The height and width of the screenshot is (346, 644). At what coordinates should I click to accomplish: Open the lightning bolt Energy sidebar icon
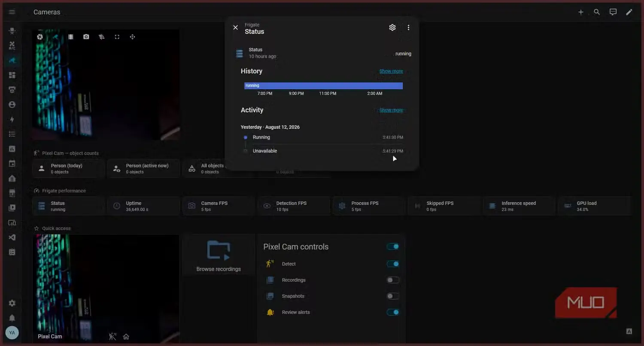[x=12, y=119]
